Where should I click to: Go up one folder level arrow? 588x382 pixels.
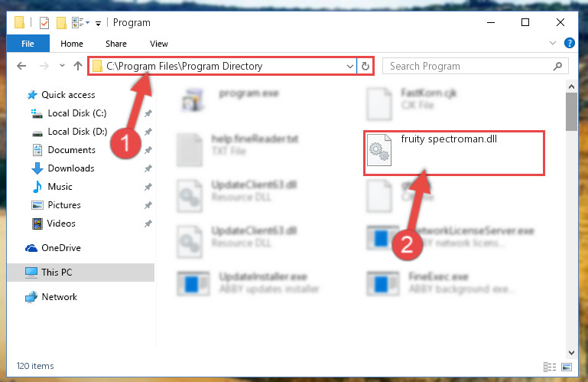[78, 66]
